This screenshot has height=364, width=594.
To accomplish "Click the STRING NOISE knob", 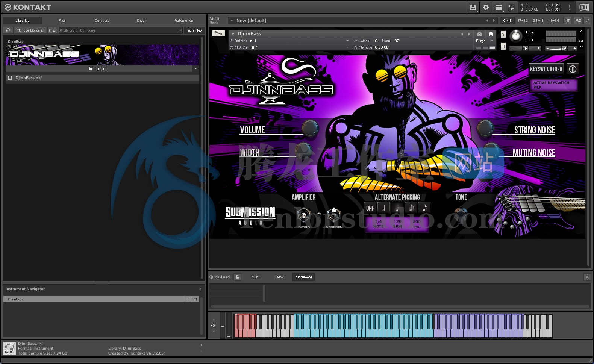I will (x=485, y=128).
